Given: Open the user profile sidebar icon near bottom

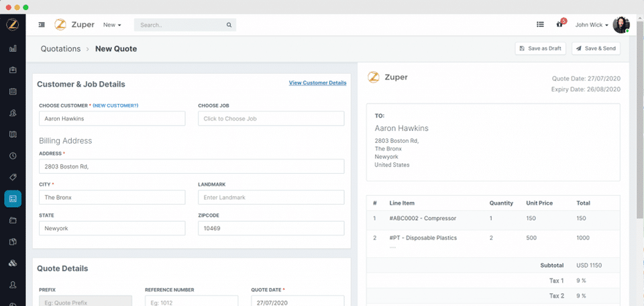Looking at the screenshot, I should (13, 285).
